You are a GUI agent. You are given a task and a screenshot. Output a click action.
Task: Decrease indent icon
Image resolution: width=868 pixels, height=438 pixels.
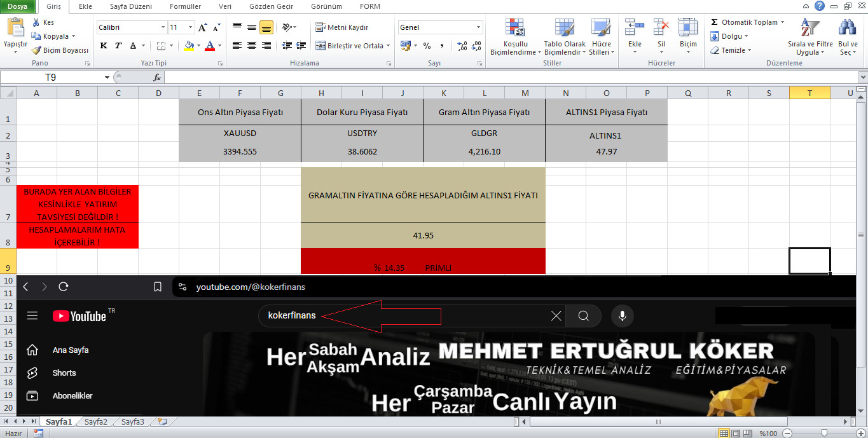(x=286, y=46)
